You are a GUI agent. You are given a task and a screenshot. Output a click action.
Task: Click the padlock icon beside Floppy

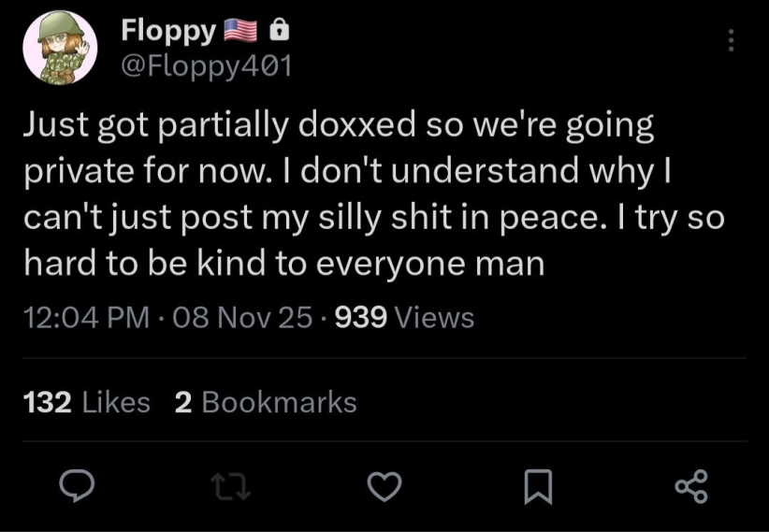coord(278,32)
